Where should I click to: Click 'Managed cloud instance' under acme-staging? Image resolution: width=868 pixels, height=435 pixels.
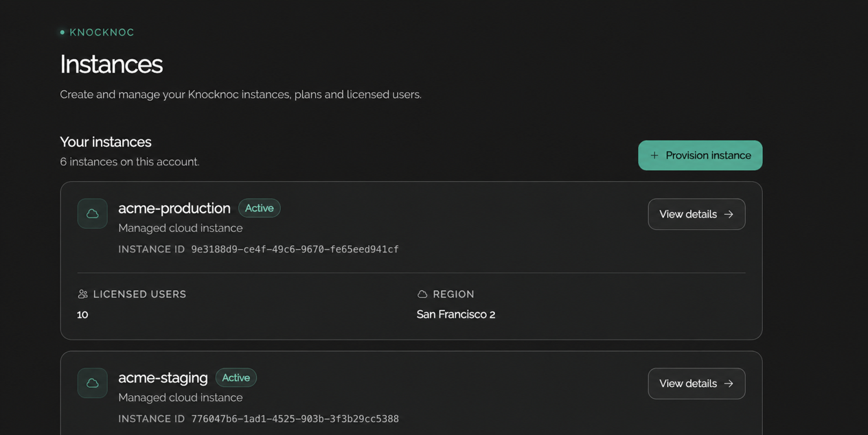[x=180, y=397]
